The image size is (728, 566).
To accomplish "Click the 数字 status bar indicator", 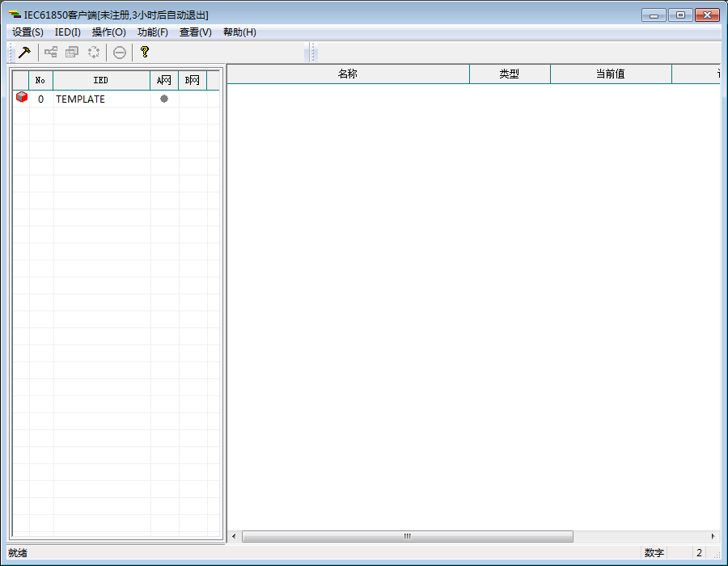I will pos(654,552).
